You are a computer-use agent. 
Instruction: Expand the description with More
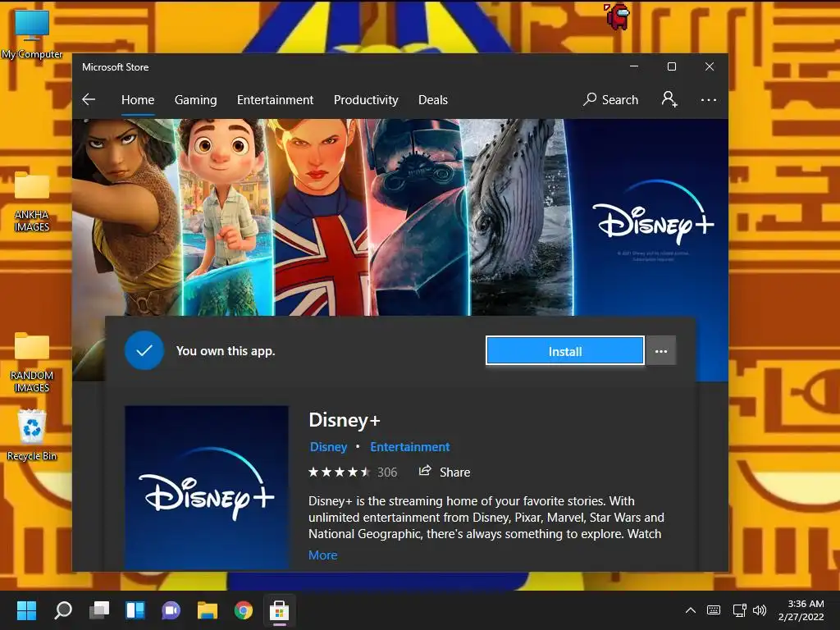tap(323, 555)
